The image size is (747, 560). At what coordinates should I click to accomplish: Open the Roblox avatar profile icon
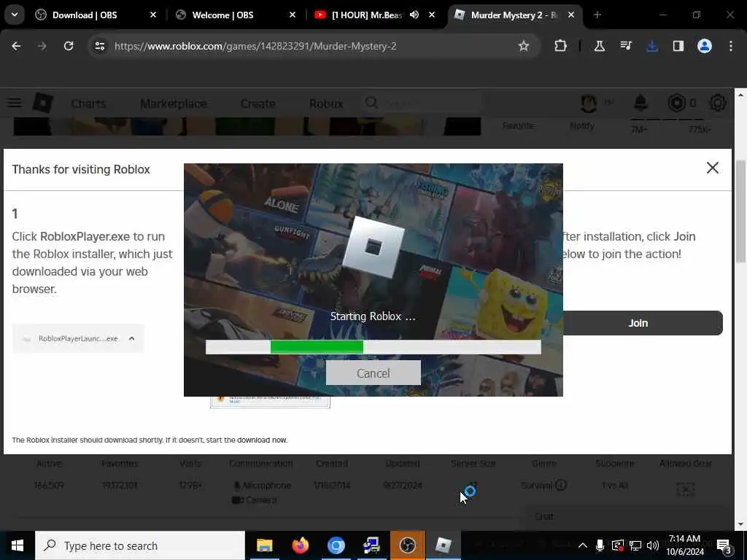(x=589, y=103)
